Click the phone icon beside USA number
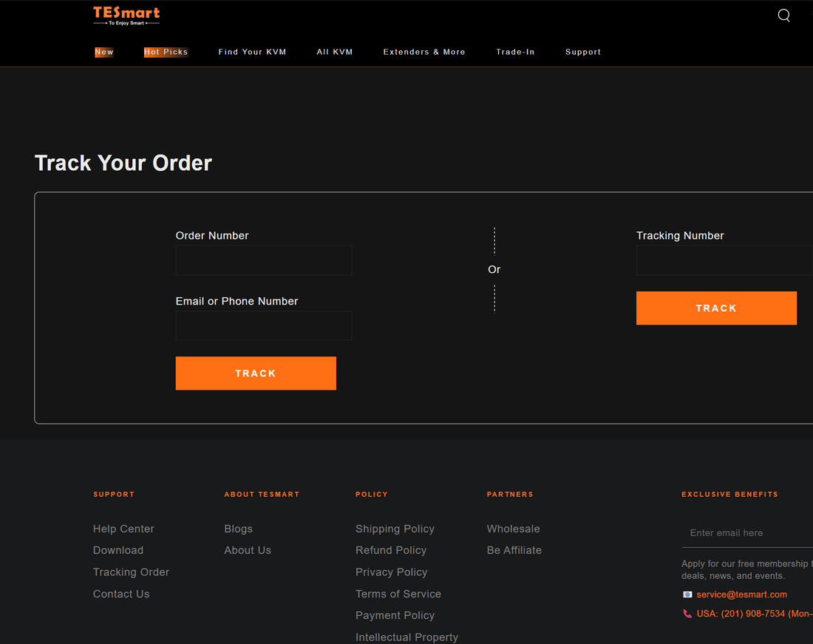Image resolution: width=813 pixels, height=644 pixels. coord(687,614)
